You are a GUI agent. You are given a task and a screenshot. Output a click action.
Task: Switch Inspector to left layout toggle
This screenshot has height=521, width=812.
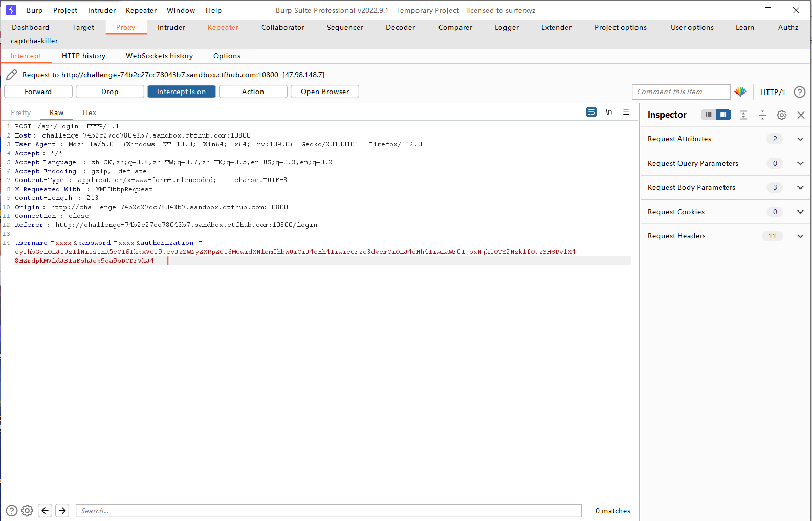(x=708, y=115)
